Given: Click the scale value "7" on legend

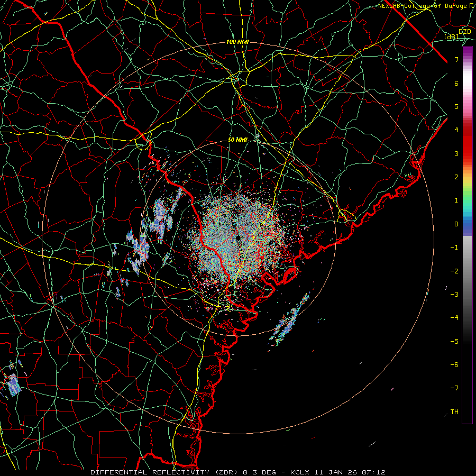Looking at the screenshot, I should 456,59.
